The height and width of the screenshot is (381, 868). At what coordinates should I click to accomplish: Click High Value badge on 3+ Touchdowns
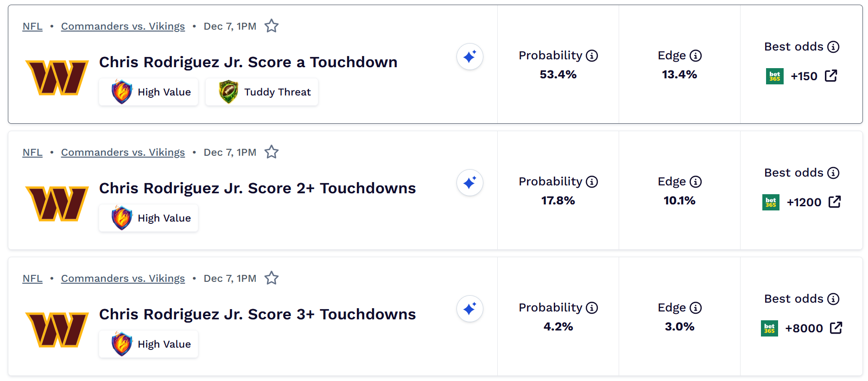pos(149,344)
